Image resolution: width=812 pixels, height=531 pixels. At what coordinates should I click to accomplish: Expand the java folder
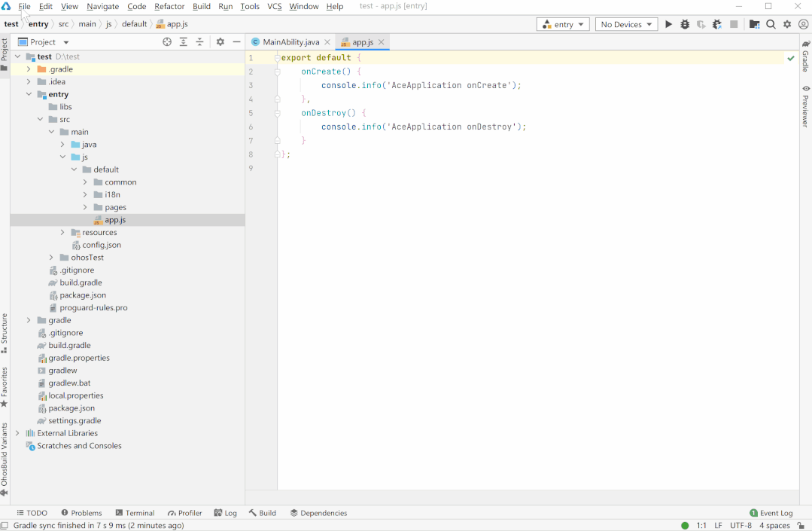pyautogui.click(x=62, y=145)
